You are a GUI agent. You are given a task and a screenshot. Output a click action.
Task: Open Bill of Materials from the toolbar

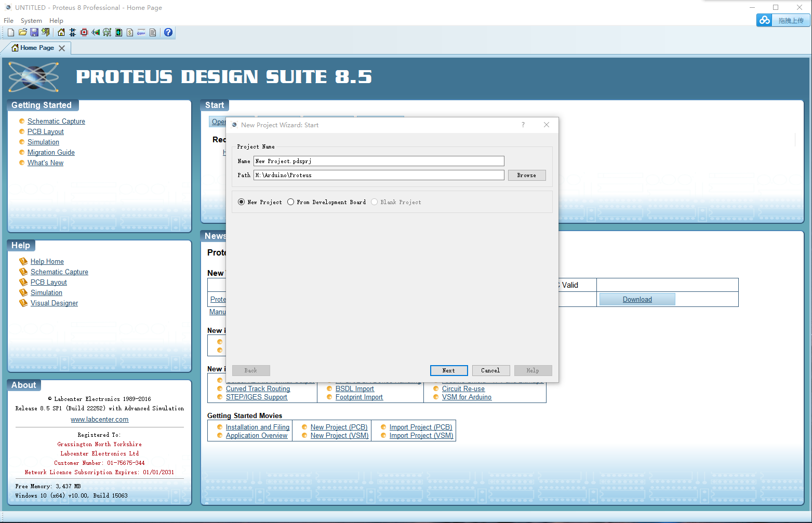point(129,32)
